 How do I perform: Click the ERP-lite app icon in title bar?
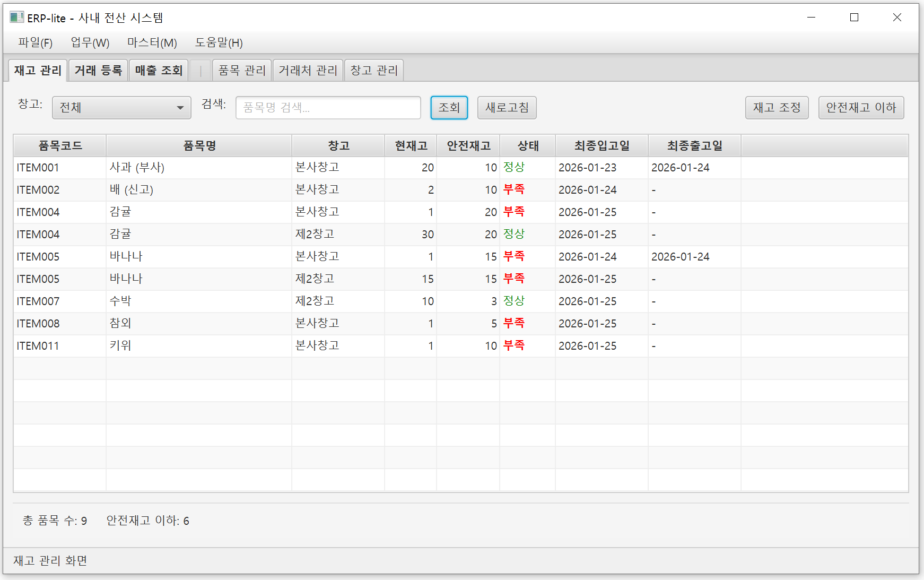16,18
